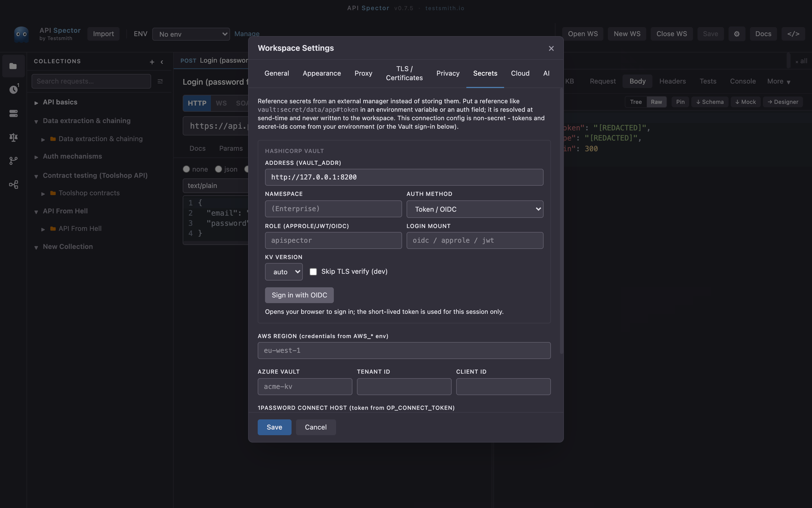Select the none body type radio

click(x=186, y=169)
